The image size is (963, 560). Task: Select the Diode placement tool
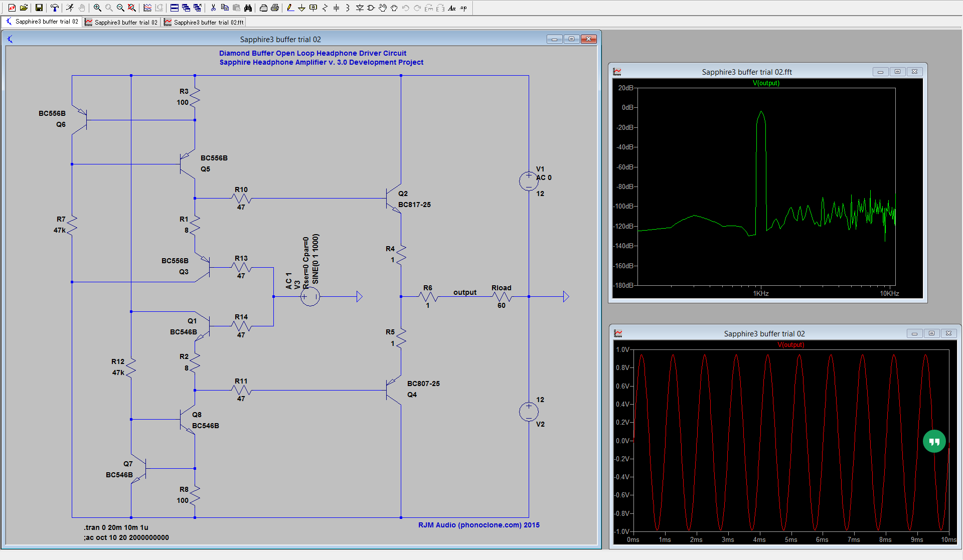360,8
